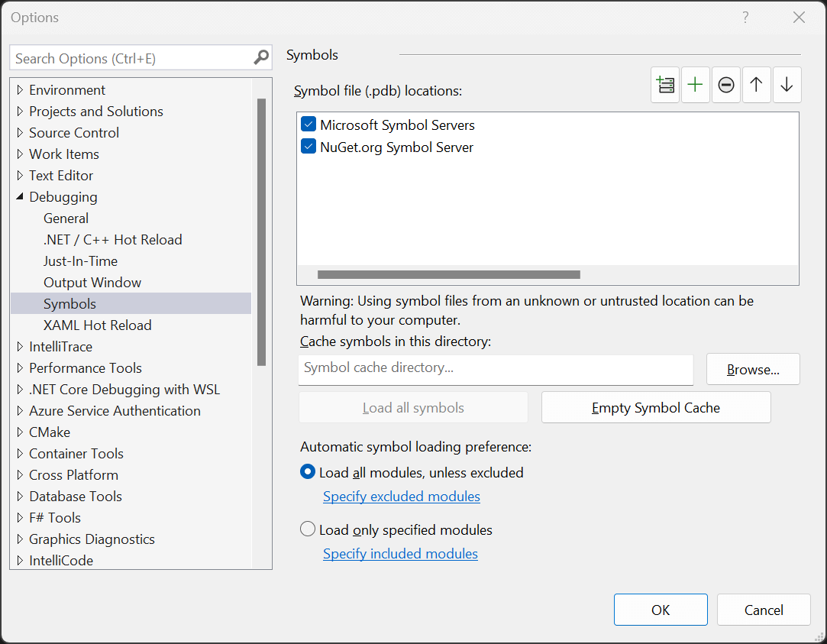Move symbol location up with arrow icon
This screenshot has width=827, height=644.
tap(756, 85)
